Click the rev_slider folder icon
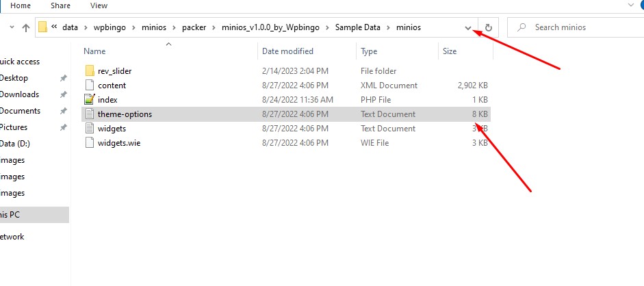 pyautogui.click(x=89, y=71)
